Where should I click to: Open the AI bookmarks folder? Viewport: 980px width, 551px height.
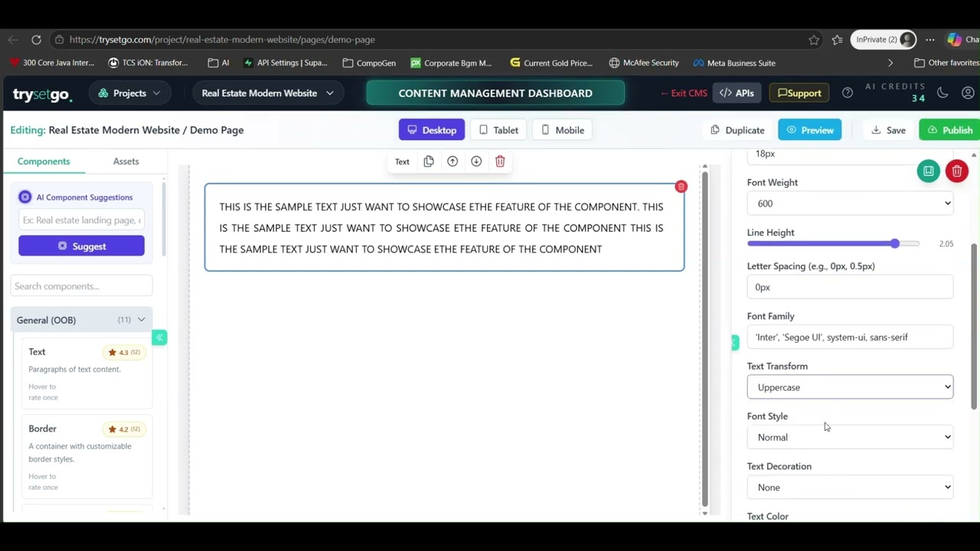[218, 63]
